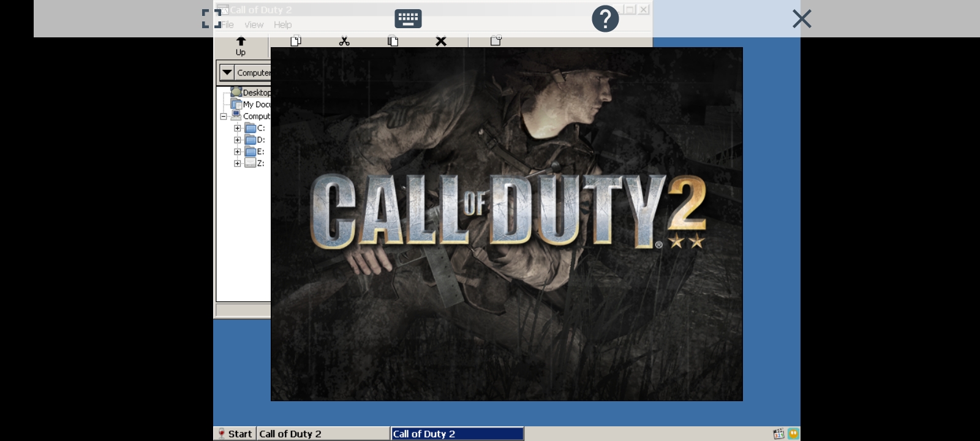980x441 pixels.
Task: Expand the E: drive node
Action: coord(237,151)
